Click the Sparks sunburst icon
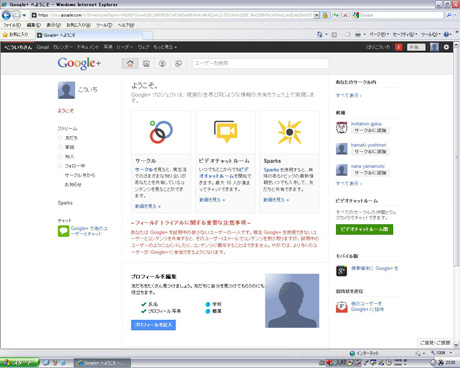 point(289,132)
